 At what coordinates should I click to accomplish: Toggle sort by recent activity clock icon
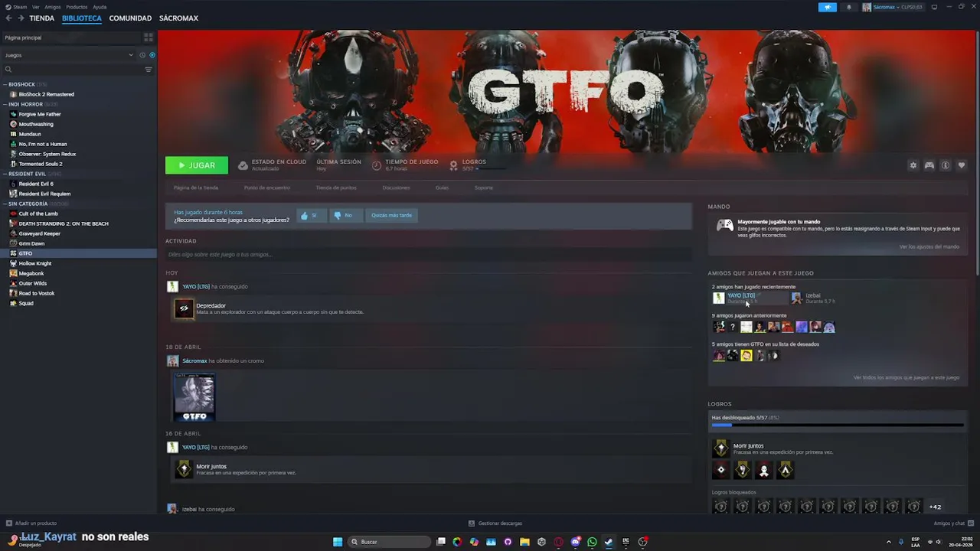tap(142, 55)
